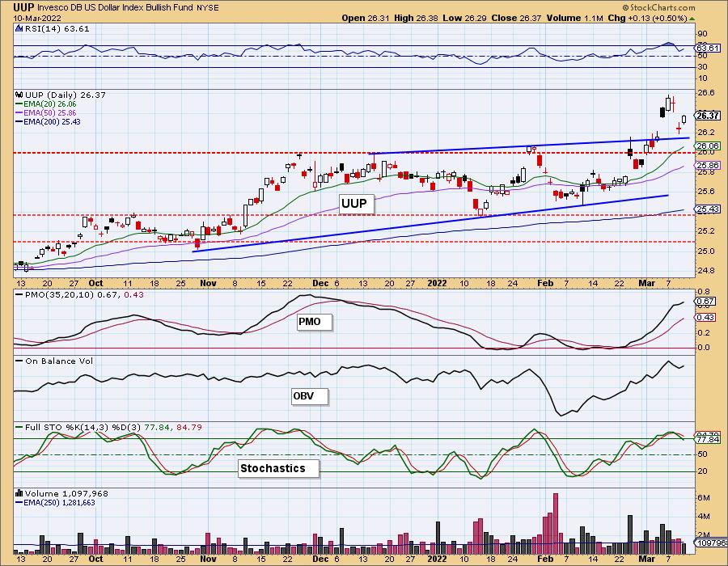728x566 pixels.
Task: Click the RSI(14) legend icon
Action: [19, 29]
